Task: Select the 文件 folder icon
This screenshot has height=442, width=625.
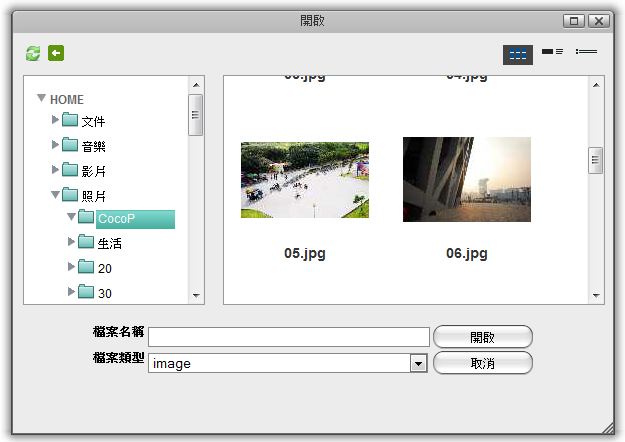Action: tap(70, 121)
